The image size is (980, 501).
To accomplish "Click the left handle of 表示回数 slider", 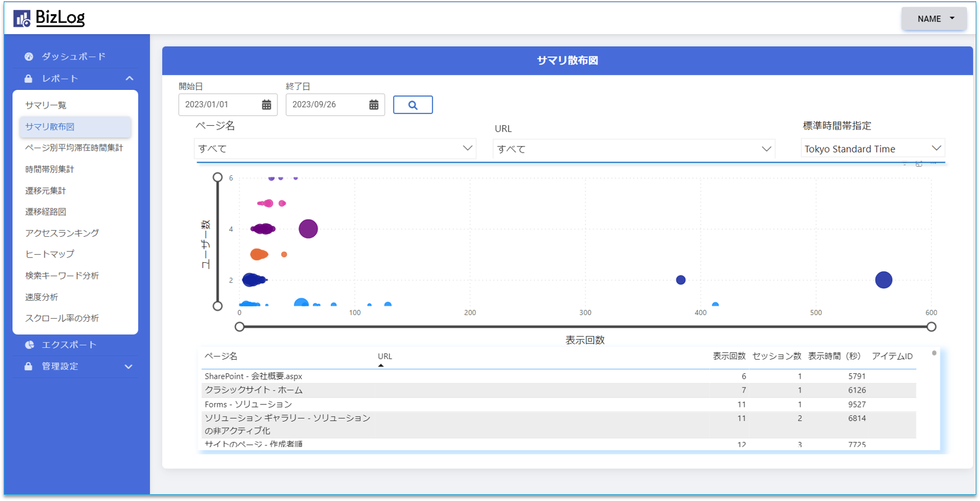I will pyautogui.click(x=240, y=327).
